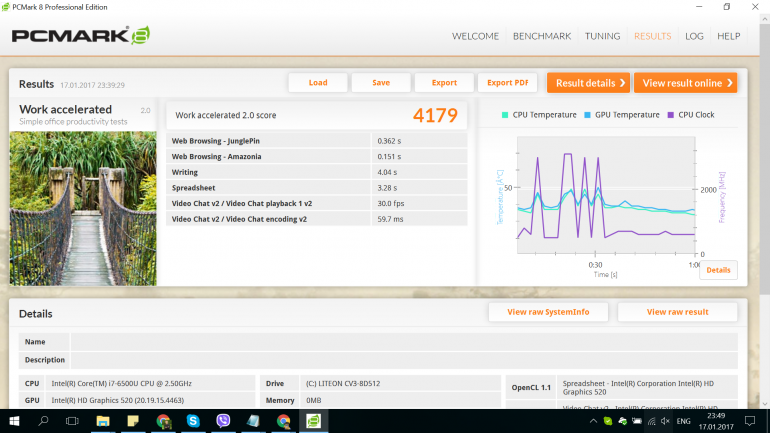Open TUNING tab

click(x=602, y=36)
